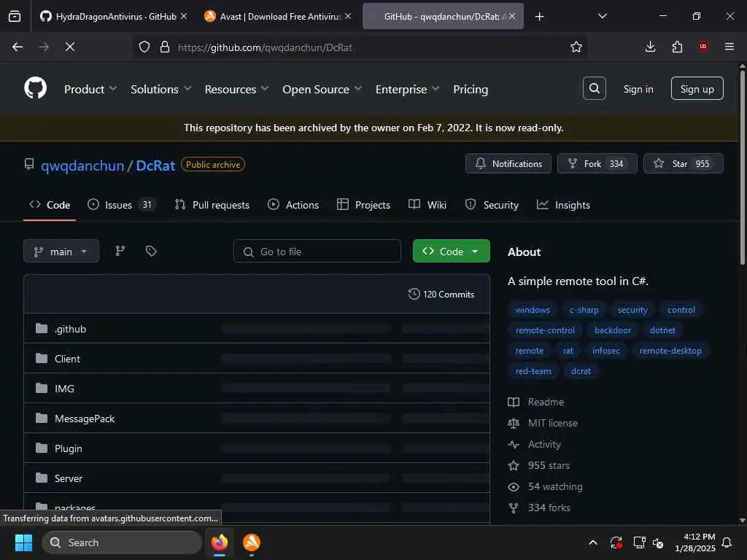Switch to the Issues tab
Viewport: 747px width, 560px height.
(122, 205)
